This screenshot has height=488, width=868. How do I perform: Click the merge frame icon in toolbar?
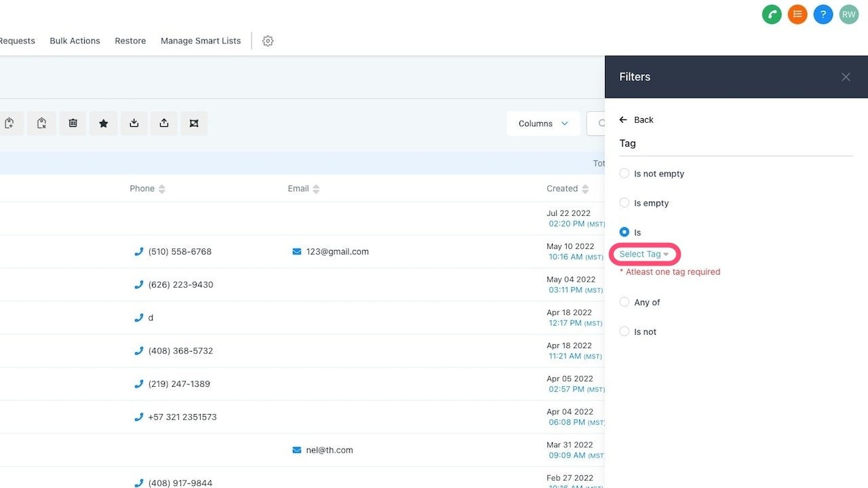194,124
